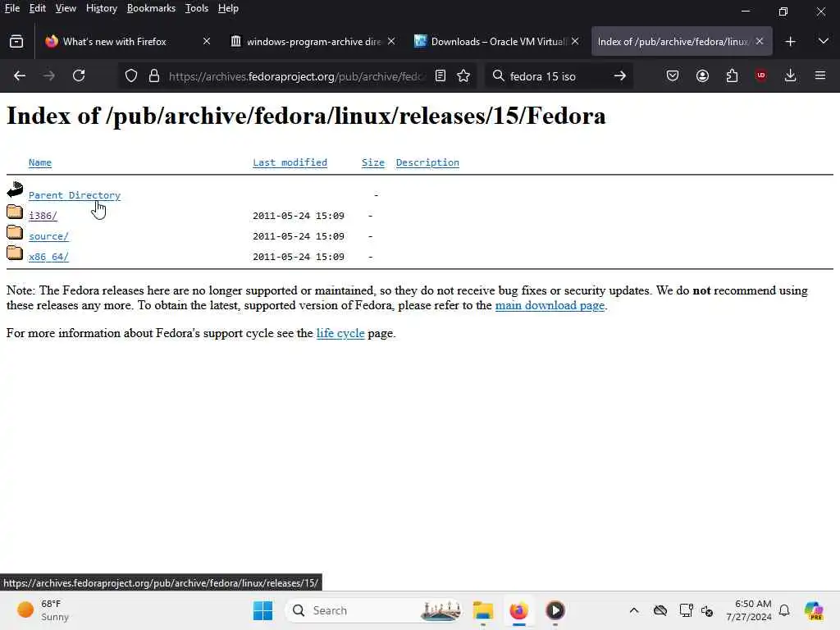Toggle reader view icon in address bar
This screenshot has width=840, height=630.
point(441,76)
